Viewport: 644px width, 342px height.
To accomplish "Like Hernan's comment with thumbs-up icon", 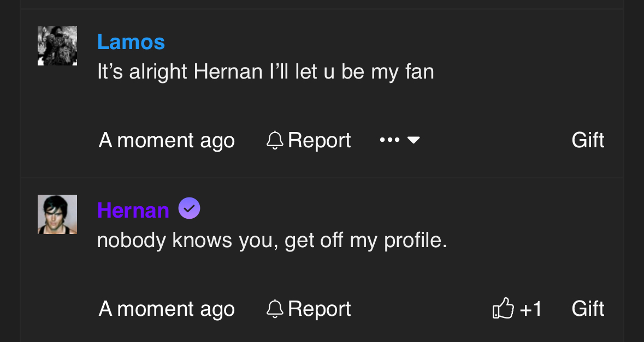I will point(503,308).
